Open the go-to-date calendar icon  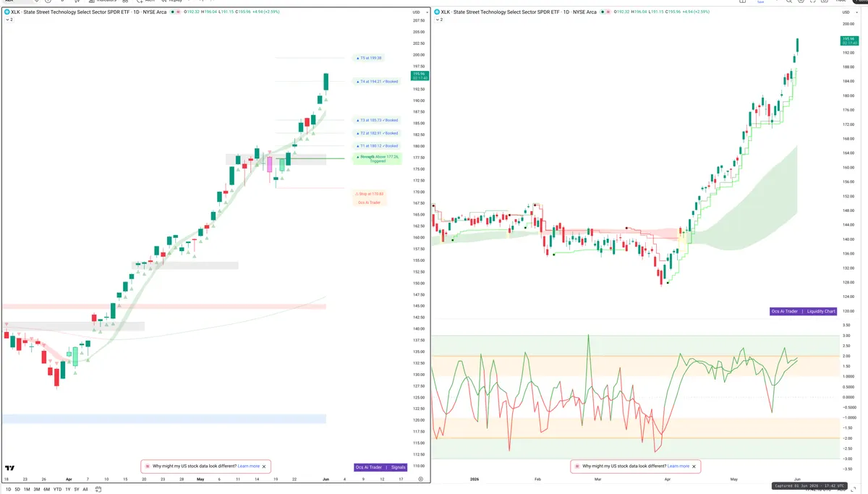[98, 489]
